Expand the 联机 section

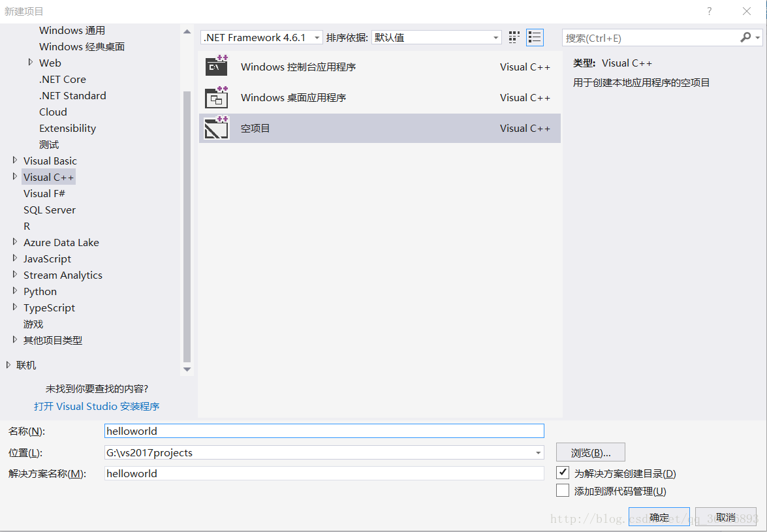click(x=8, y=365)
